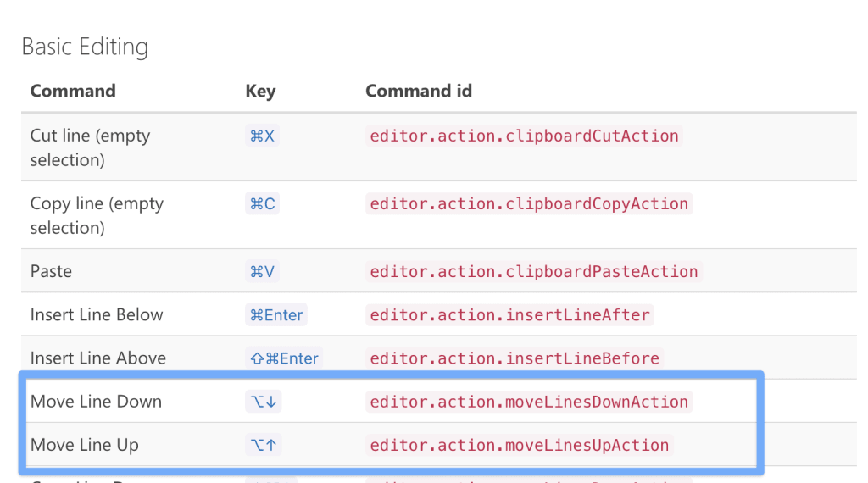Click the moveLinesDownAction command id
This screenshot has height=483, width=868.
coord(529,402)
